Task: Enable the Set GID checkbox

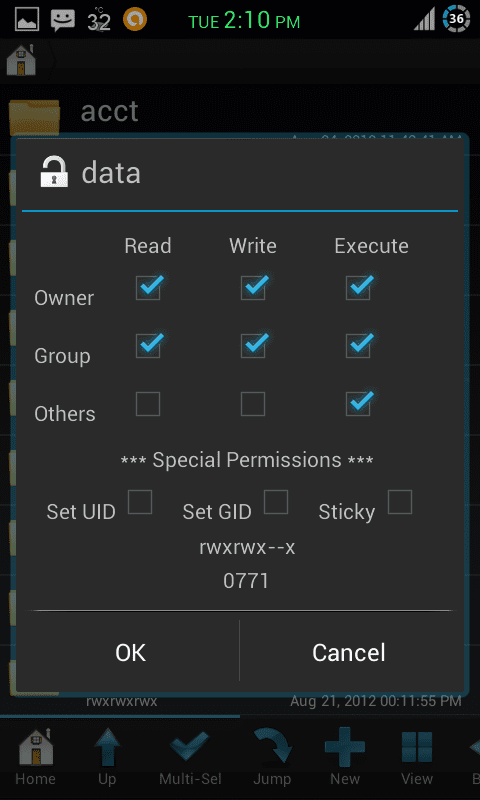Action: 276,502
